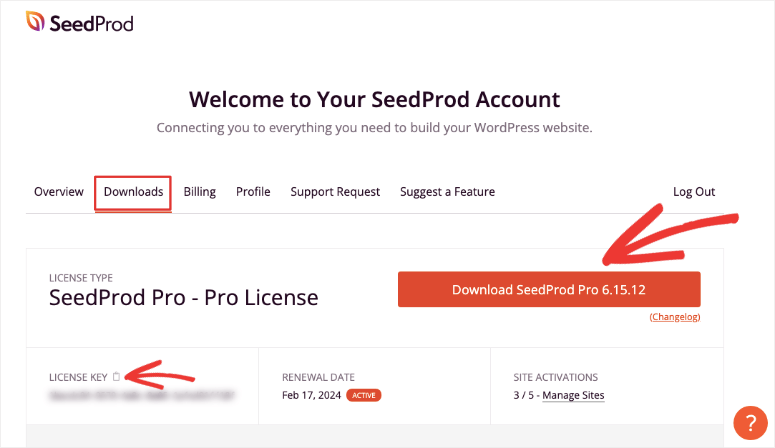Open the Billing tab

[200, 192]
